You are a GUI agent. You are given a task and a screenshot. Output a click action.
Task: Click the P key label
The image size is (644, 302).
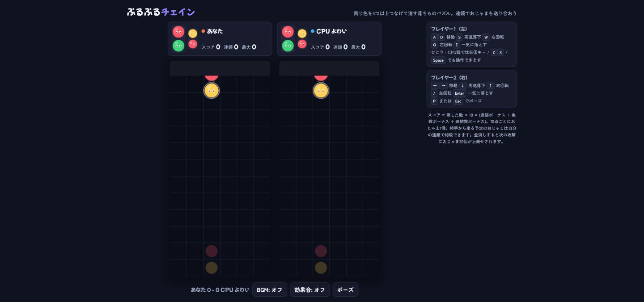click(x=434, y=101)
